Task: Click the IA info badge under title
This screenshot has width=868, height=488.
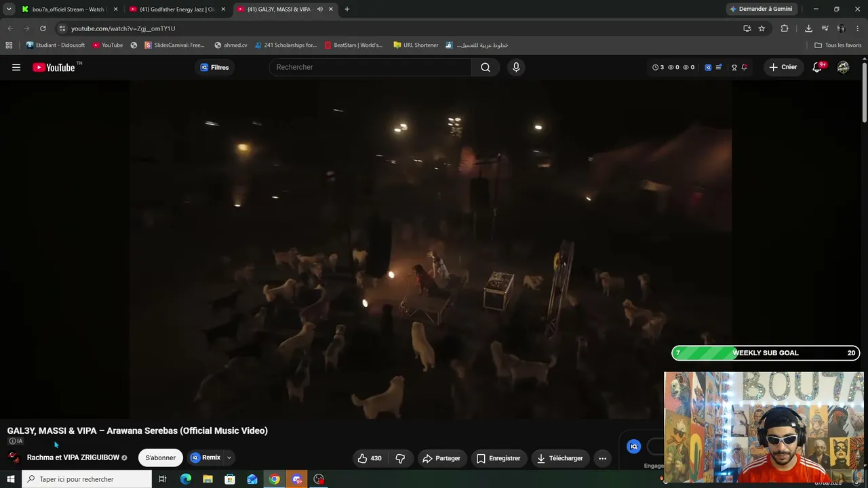Action: (15, 441)
